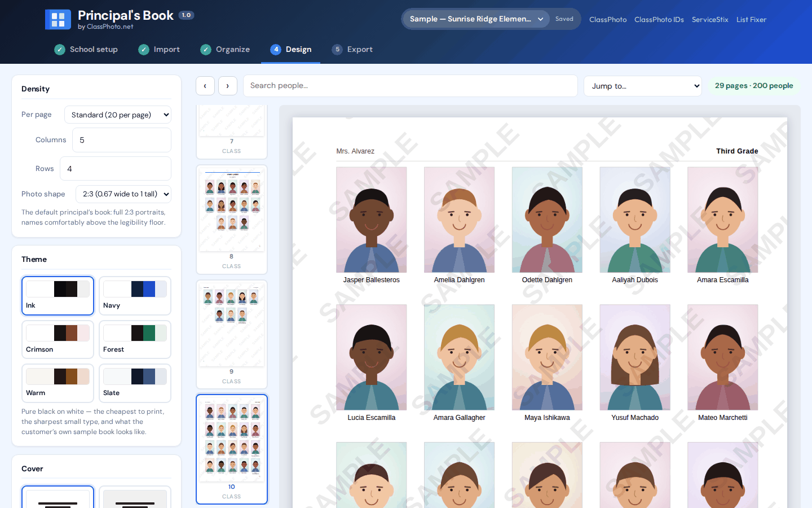Image resolution: width=812 pixels, height=508 pixels.
Task: Select the Navy theme
Action: [x=135, y=296]
